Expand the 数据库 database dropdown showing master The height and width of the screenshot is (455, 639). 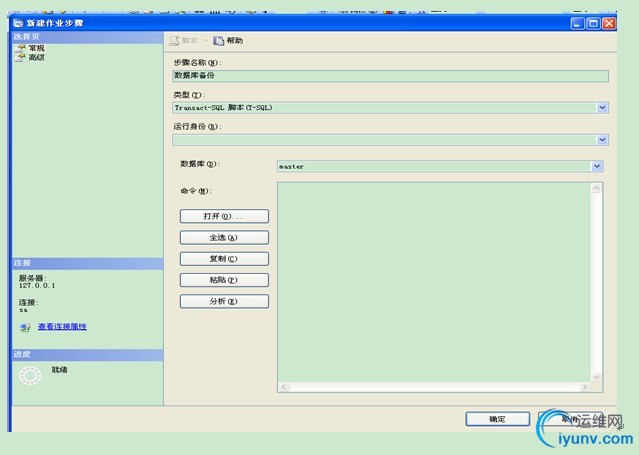[x=597, y=166]
